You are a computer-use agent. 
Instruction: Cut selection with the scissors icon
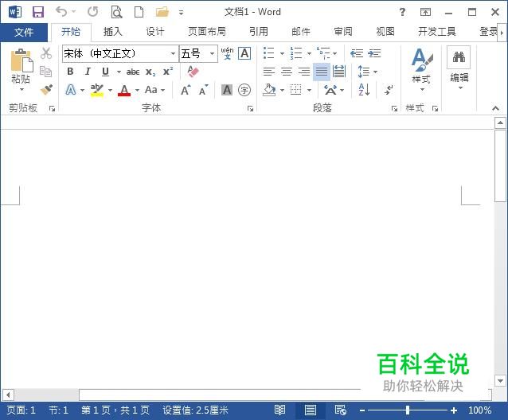[x=46, y=53]
